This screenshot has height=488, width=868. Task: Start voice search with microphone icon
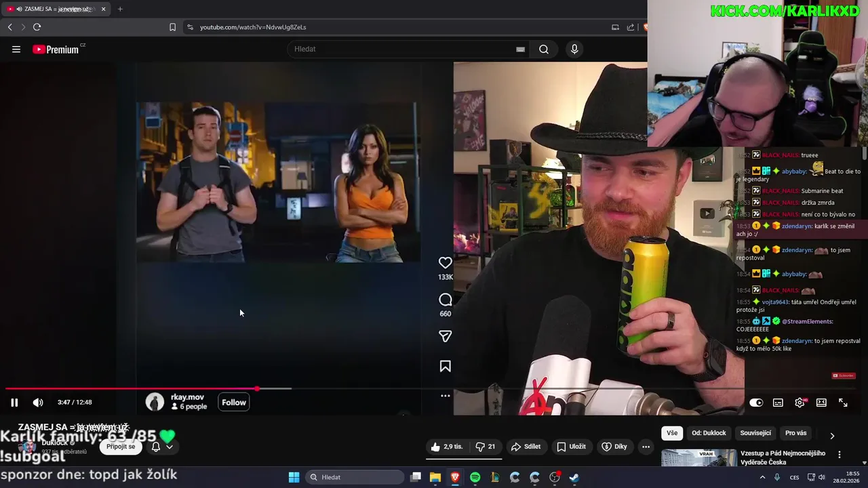click(x=574, y=49)
